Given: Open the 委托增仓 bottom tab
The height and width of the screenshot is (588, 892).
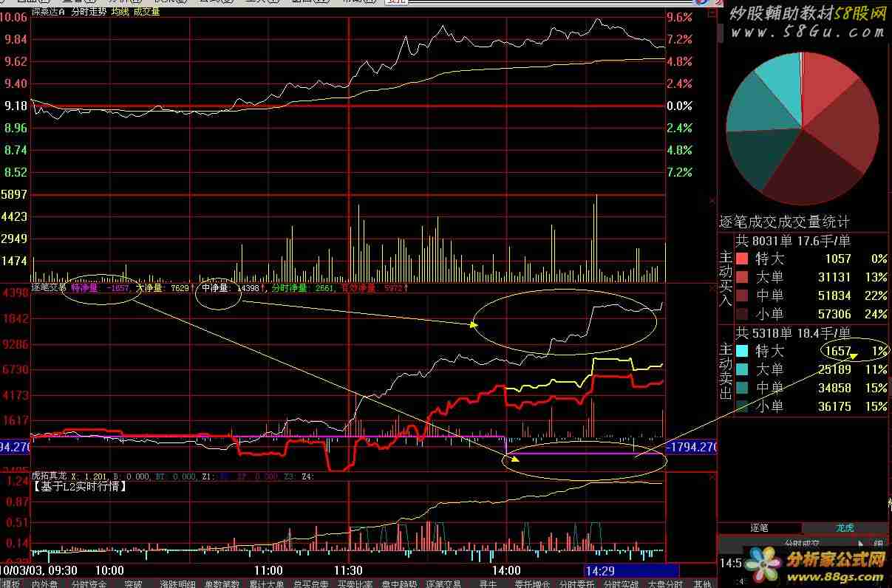Looking at the screenshot, I should (533, 584).
